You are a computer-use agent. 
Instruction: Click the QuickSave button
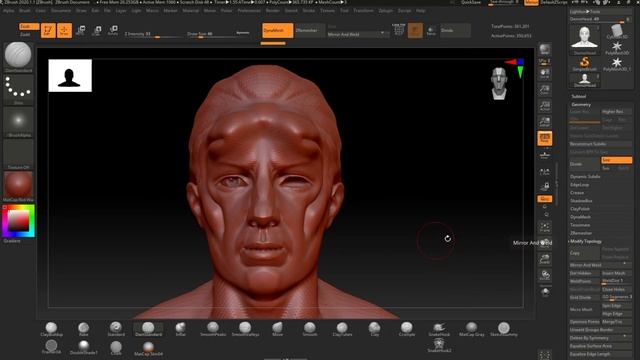click(x=471, y=2)
